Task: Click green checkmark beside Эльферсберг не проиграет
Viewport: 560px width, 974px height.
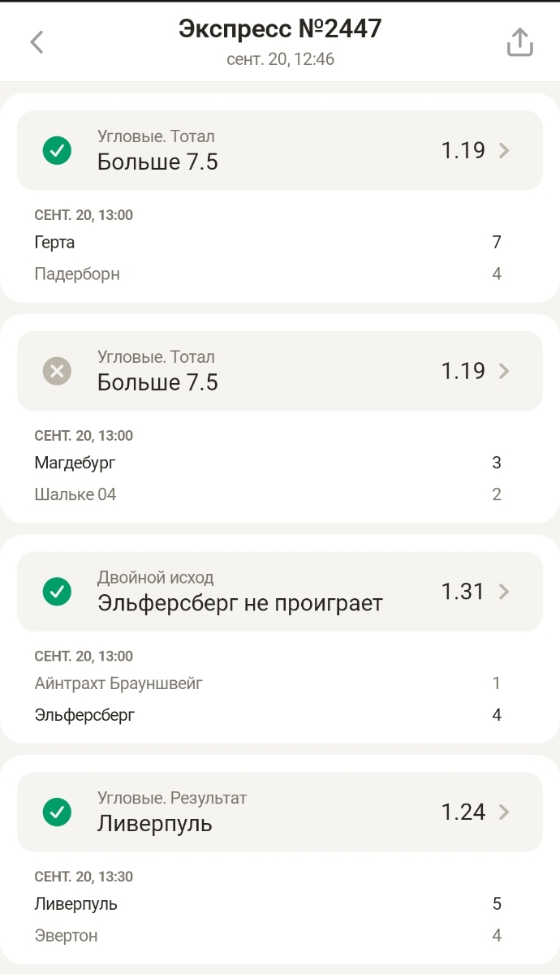Action: 57,592
